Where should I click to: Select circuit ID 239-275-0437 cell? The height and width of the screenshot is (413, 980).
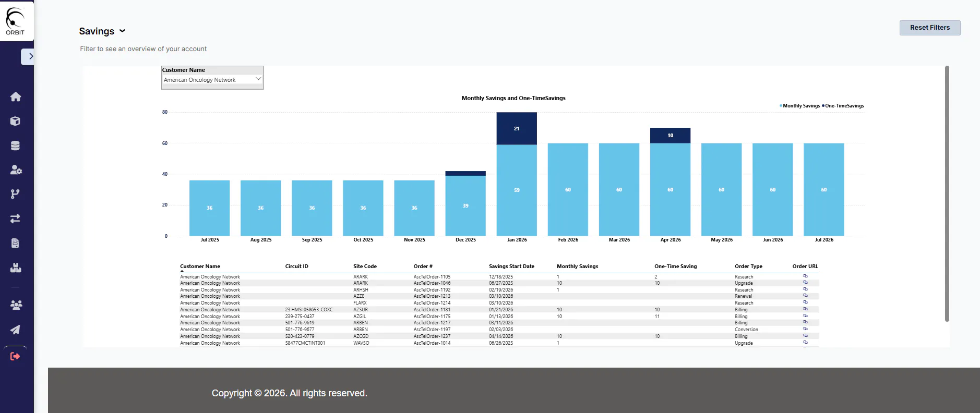[x=300, y=317]
